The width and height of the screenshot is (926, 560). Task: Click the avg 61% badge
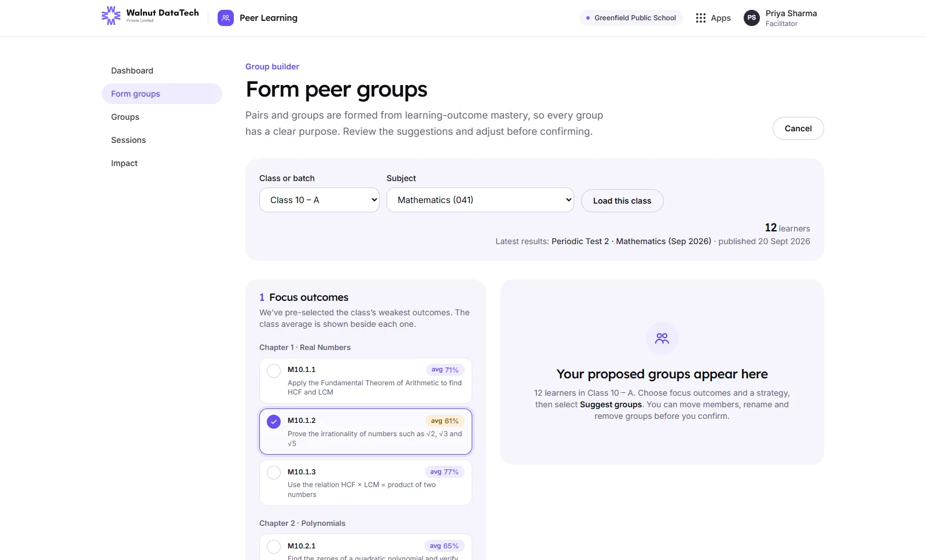click(445, 421)
